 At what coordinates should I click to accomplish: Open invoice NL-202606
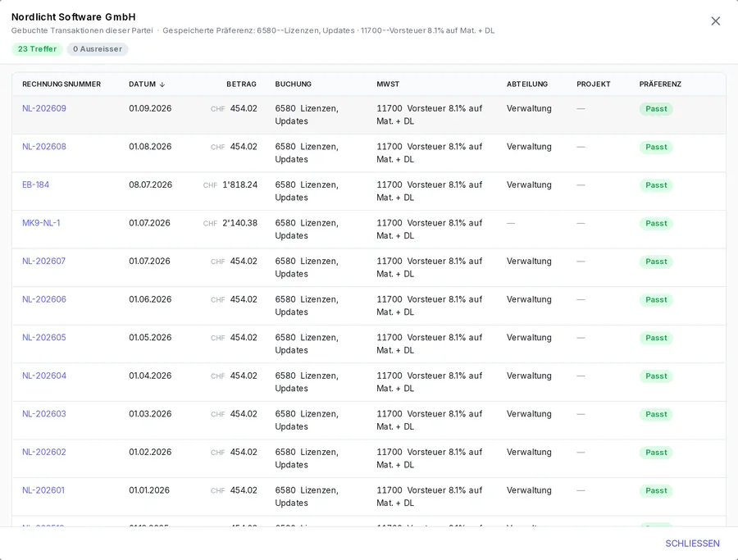pyautogui.click(x=44, y=298)
